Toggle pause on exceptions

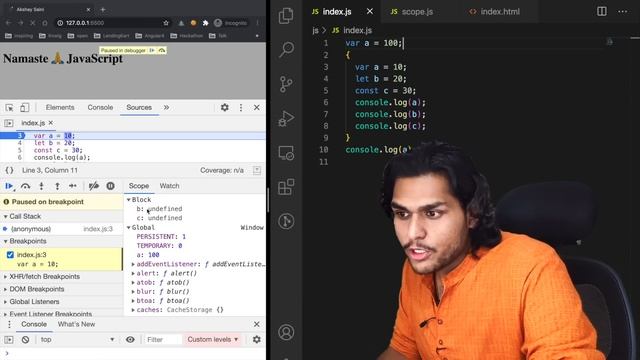pyautogui.click(x=111, y=186)
